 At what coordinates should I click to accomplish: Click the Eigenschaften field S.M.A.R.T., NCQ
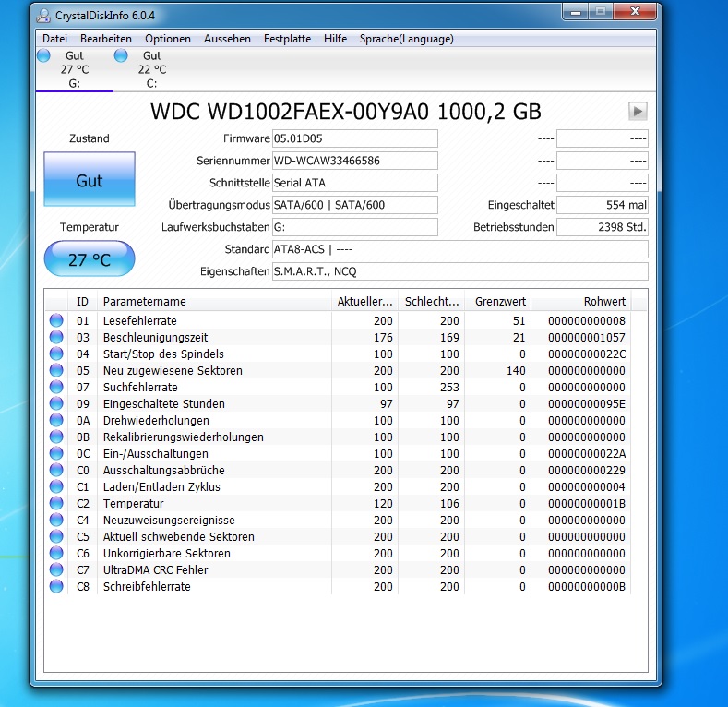(x=459, y=271)
